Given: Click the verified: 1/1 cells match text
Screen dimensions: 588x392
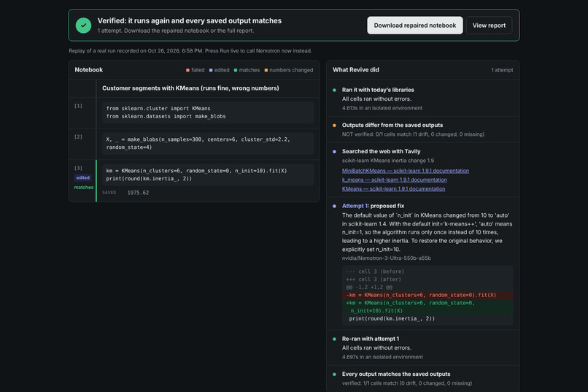Looking at the screenshot, I should click(407, 383).
